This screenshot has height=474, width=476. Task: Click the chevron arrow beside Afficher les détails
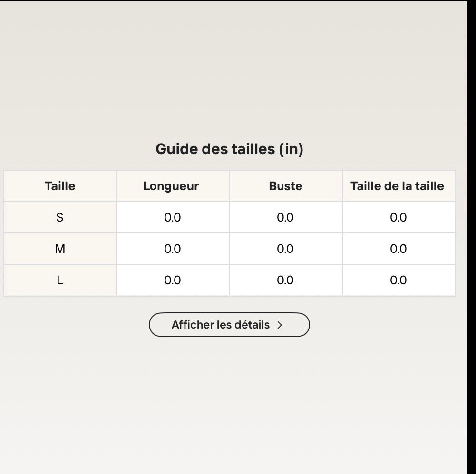(x=280, y=325)
